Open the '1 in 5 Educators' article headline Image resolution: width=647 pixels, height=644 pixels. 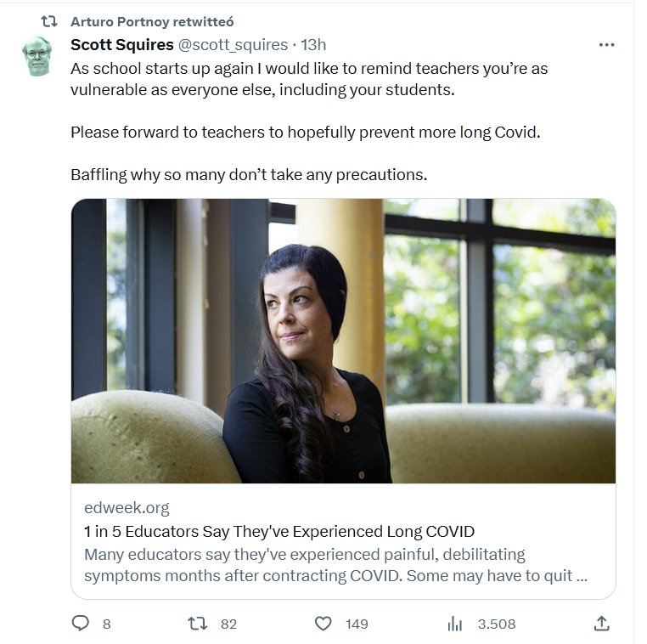[x=279, y=532]
